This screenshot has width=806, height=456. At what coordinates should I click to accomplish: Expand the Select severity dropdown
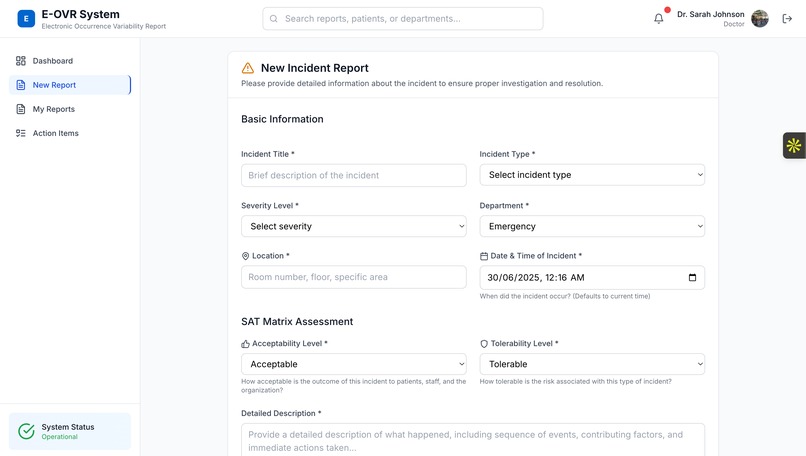click(x=354, y=226)
